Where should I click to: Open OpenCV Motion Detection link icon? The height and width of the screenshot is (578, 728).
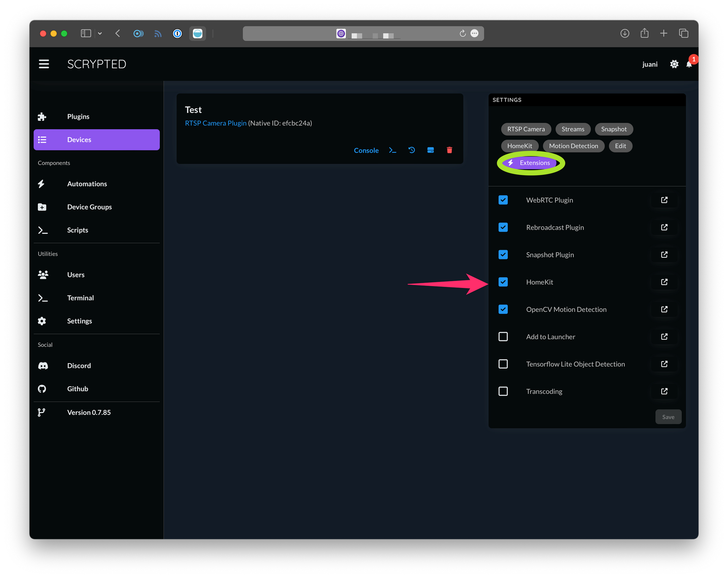664,309
